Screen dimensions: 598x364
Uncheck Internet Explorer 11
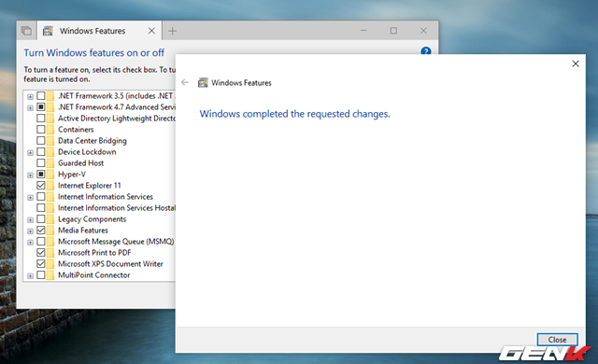pos(41,186)
